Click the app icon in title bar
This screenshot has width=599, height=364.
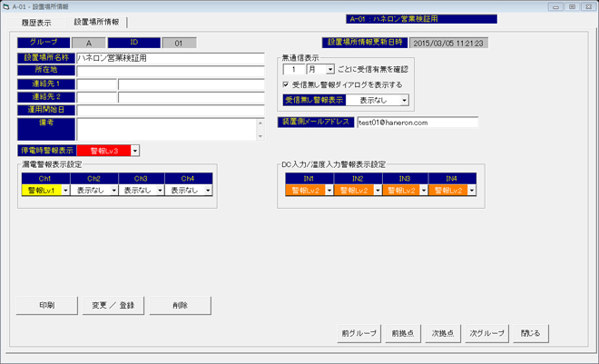point(6,5)
